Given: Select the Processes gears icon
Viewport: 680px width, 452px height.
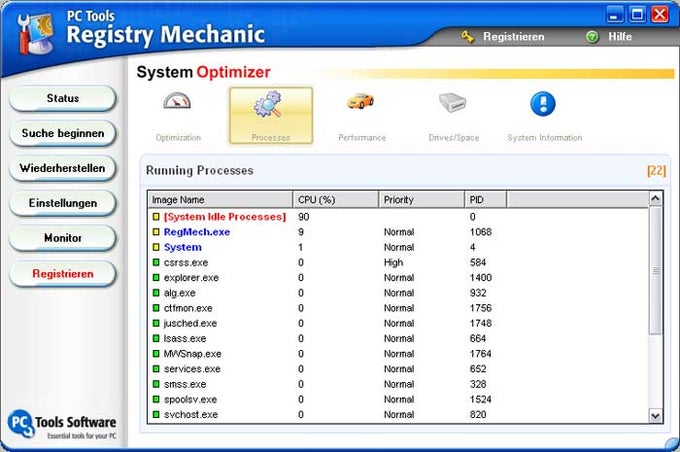Looking at the screenshot, I should coord(268,104).
